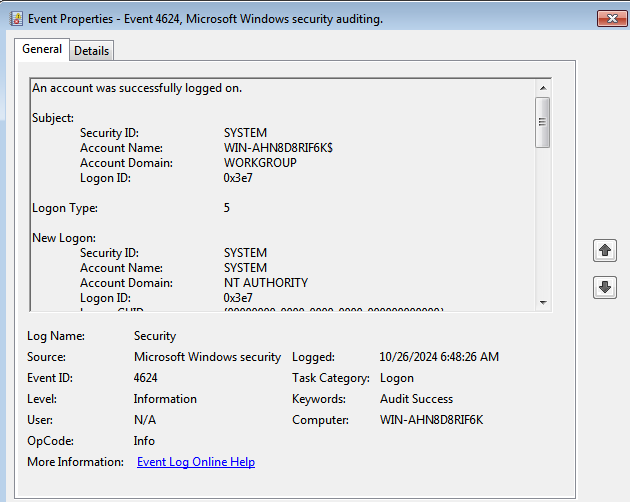Click the Event Properties title bar icon
This screenshot has width=630, height=502.
pyautogui.click(x=16, y=18)
